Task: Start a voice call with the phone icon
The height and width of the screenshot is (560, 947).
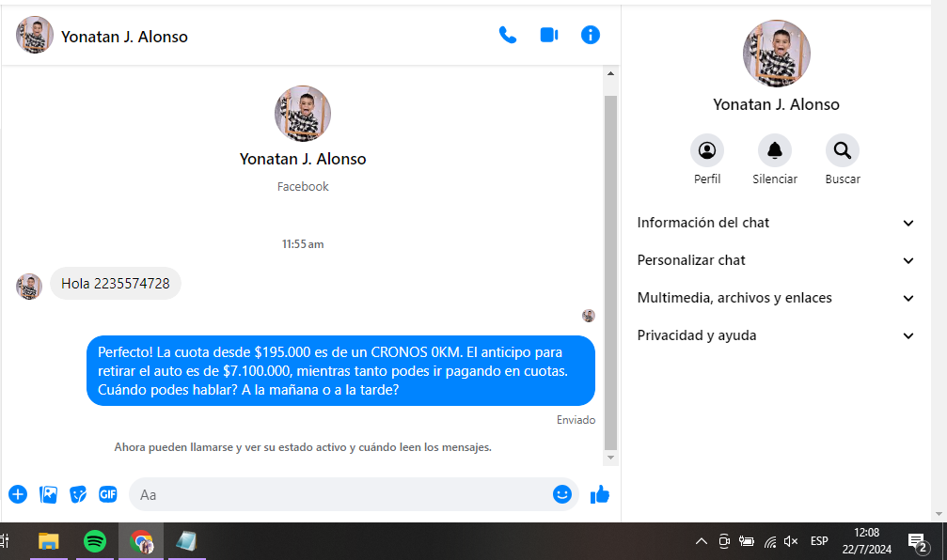Action: pos(508,36)
